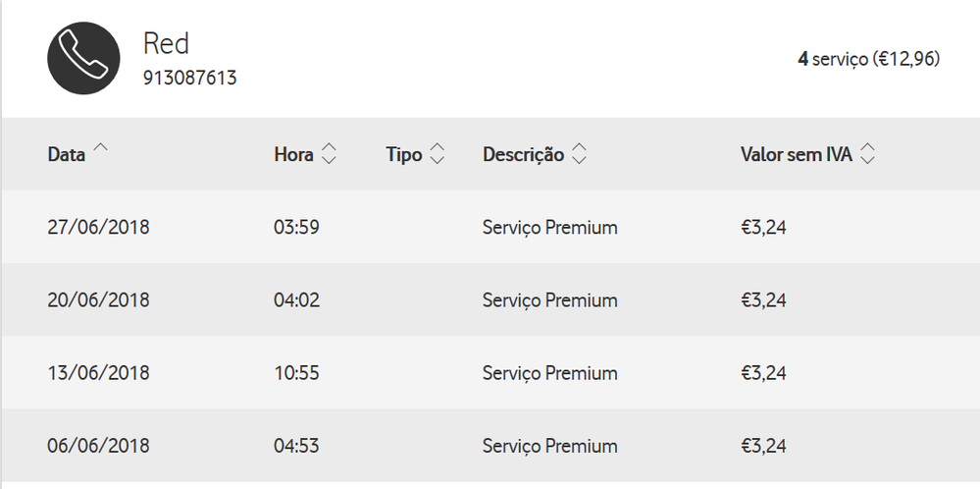Click the 04:53 time cell
This screenshot has width=980, height=489.
tap(296, 447)
